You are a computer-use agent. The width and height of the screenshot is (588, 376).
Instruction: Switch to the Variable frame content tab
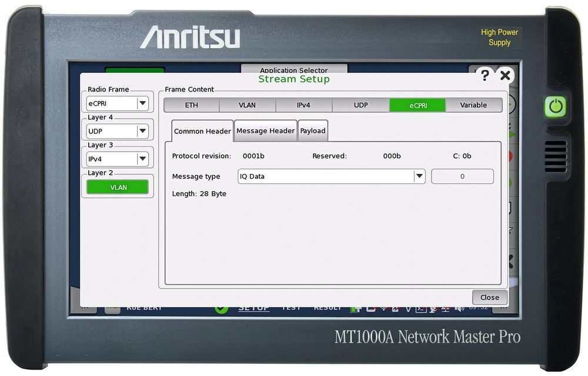pyautogui.click(x=473, y=105)
